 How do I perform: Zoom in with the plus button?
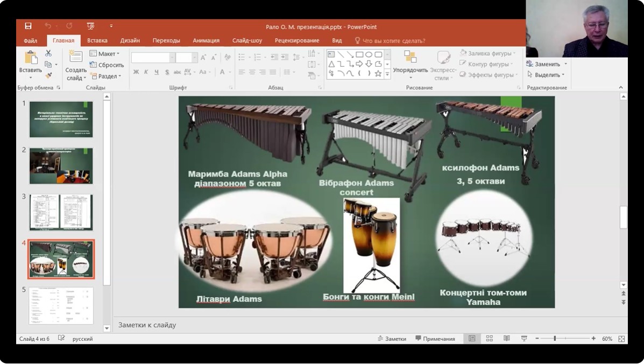point(593,339)
